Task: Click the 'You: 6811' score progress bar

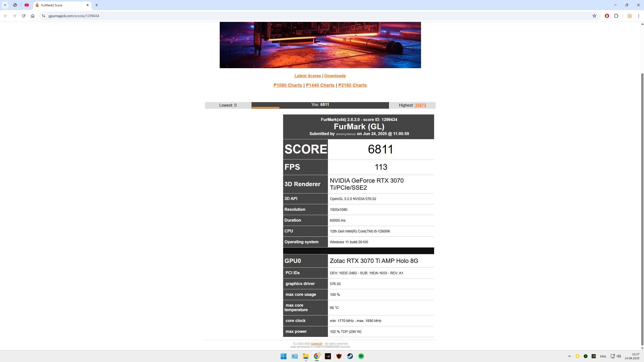Action: pos(320,105)
